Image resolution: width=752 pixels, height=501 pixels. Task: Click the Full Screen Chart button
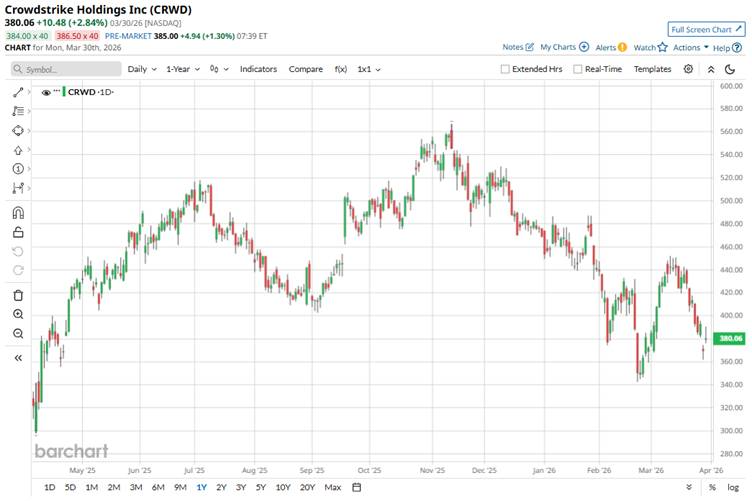(x=706, y=29)
